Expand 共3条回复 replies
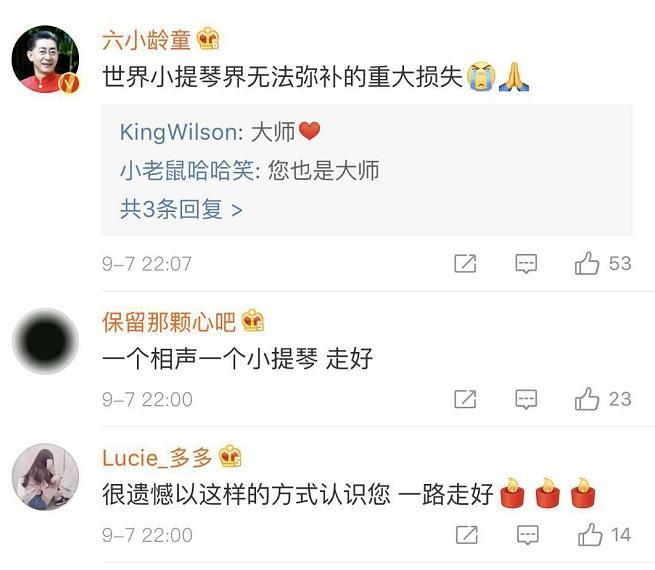This screenshot has height=570, width=655. [x=181, y=209]
